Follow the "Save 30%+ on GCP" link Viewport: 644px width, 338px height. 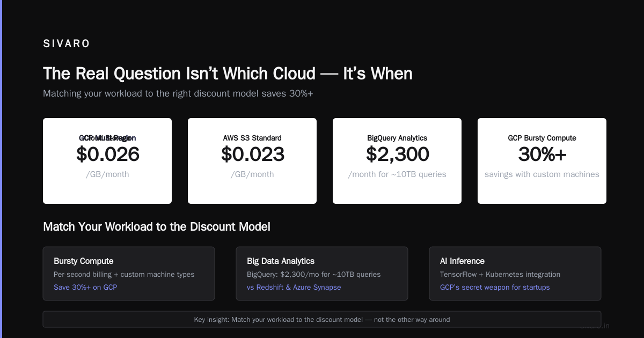coord(85,287)
